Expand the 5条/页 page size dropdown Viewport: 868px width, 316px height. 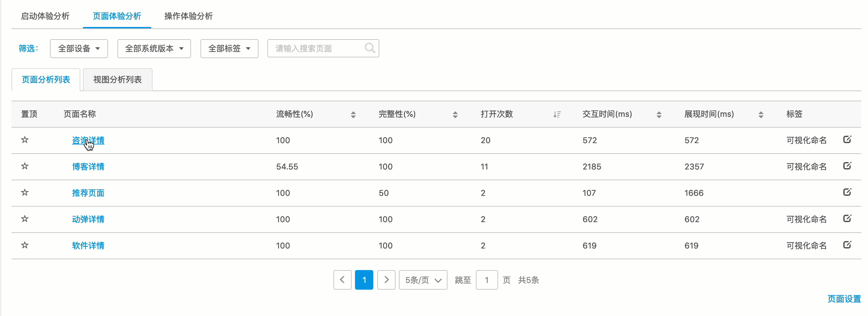click(x=423, y=280)
